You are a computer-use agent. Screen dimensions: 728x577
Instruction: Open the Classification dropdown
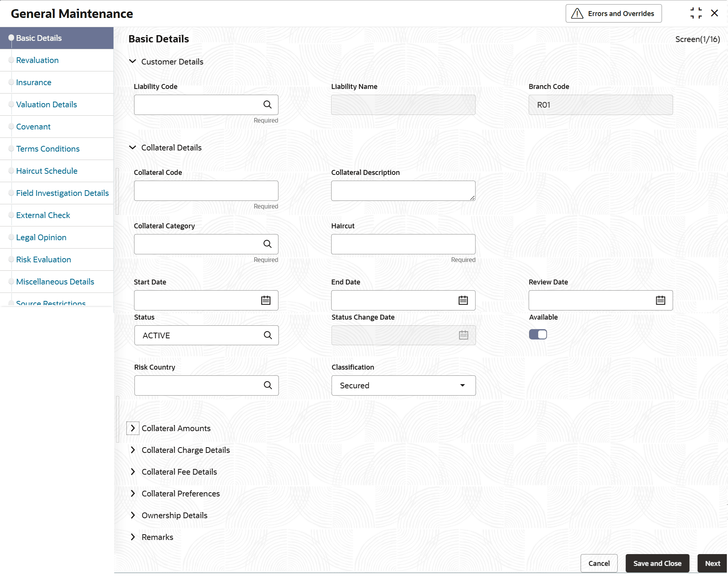(x=403, y=385)
